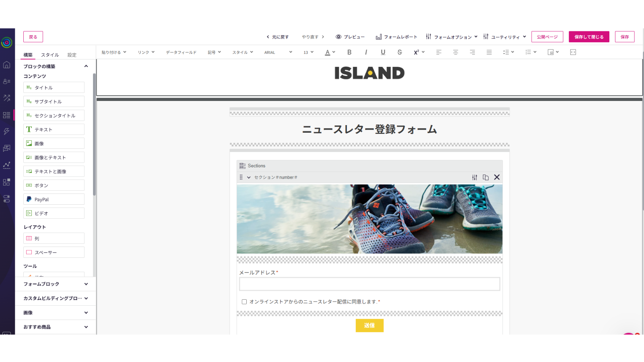Open the source code view icon

573,52
